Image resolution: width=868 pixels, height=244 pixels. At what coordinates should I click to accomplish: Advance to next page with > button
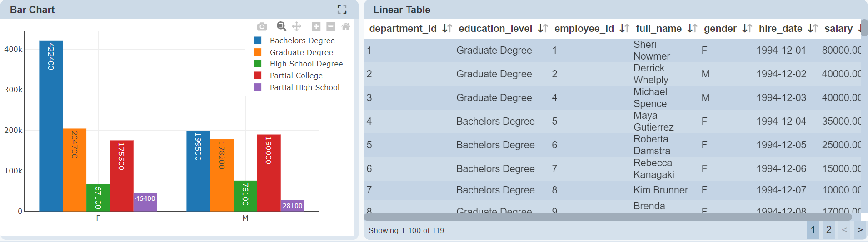click(x=859, y=230)
